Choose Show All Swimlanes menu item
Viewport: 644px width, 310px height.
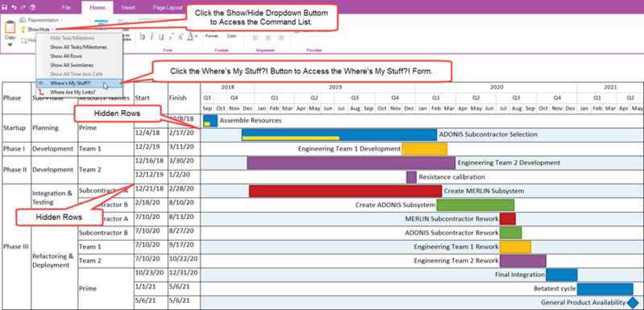coord(79,65)
